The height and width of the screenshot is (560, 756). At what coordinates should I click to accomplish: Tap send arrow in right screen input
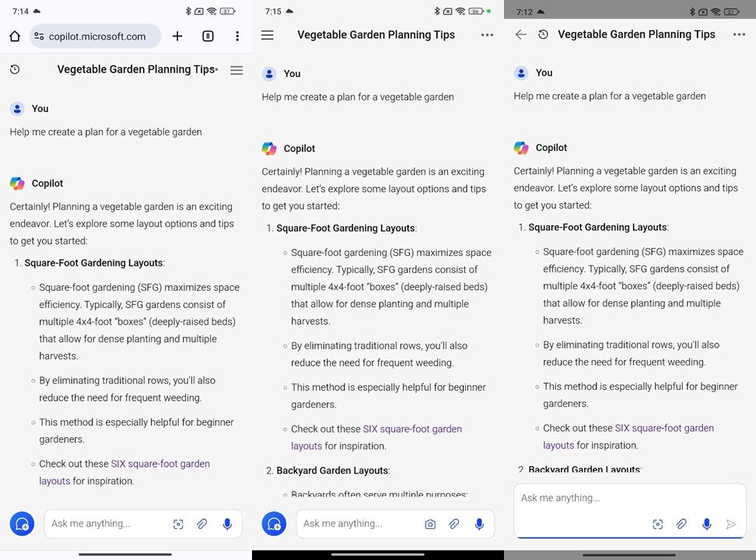(x=731, y=524)
